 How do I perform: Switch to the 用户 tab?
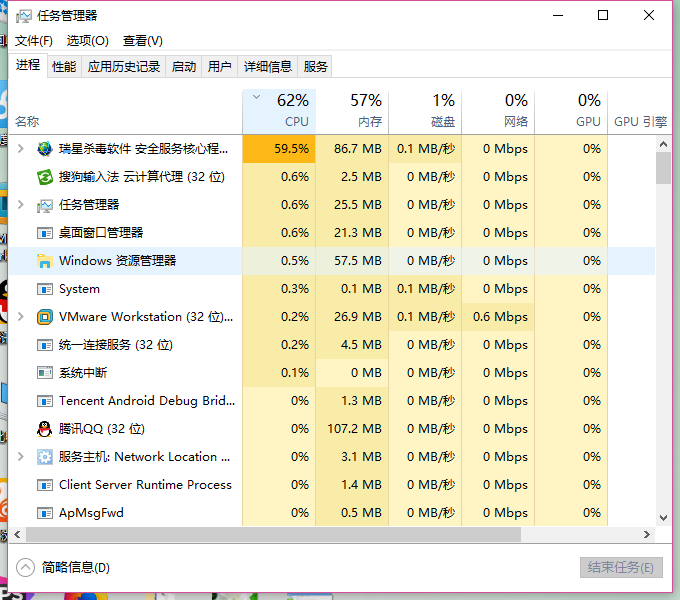[x=219, y=67]
